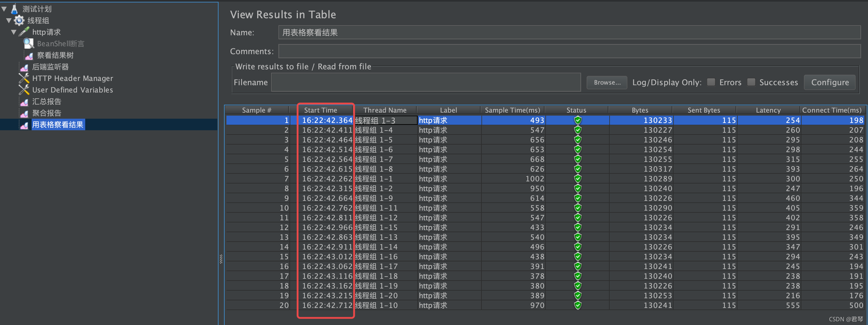Select 用表格察看结果 in the tree
Viewport: 868px width, 325px height.
pos(58,124)
